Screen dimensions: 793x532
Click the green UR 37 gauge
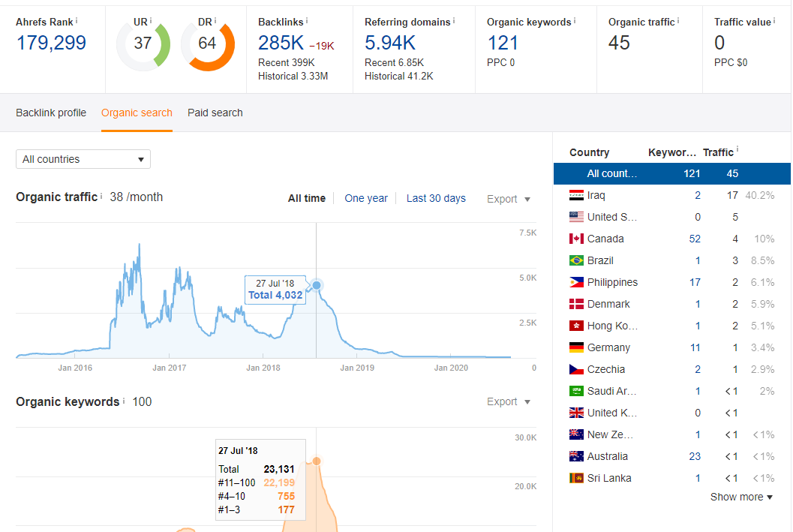tap(143, 44)
